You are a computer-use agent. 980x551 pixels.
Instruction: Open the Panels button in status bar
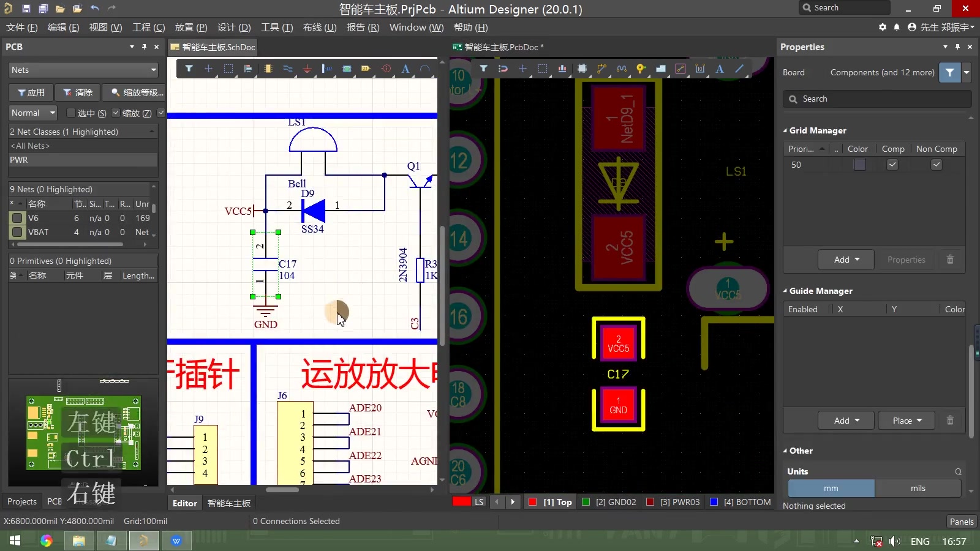tap(961, 522)
